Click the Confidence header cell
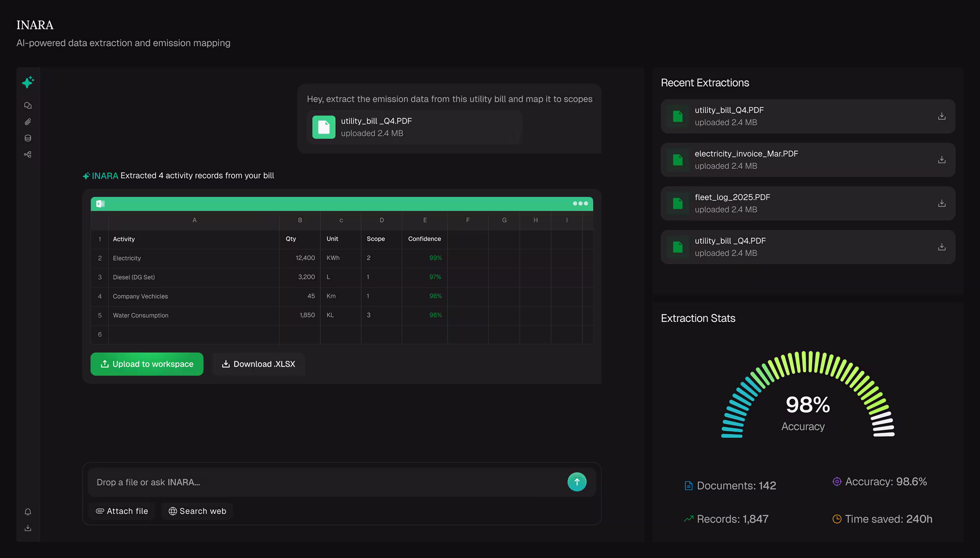 pos(425,239)
